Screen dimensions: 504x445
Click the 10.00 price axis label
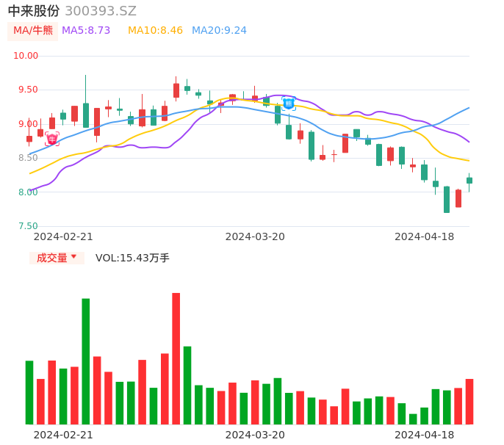26,56
